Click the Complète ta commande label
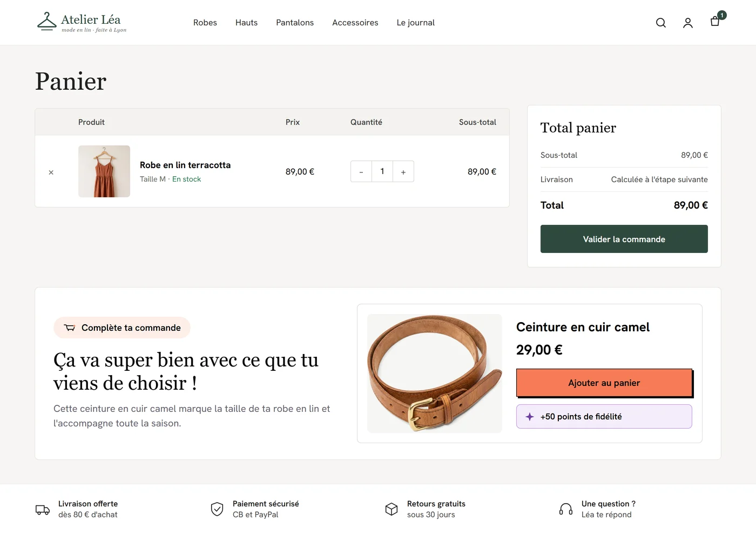Image resolution: width=756 pixels, height=534 pixels. click(x=131, y=328)
